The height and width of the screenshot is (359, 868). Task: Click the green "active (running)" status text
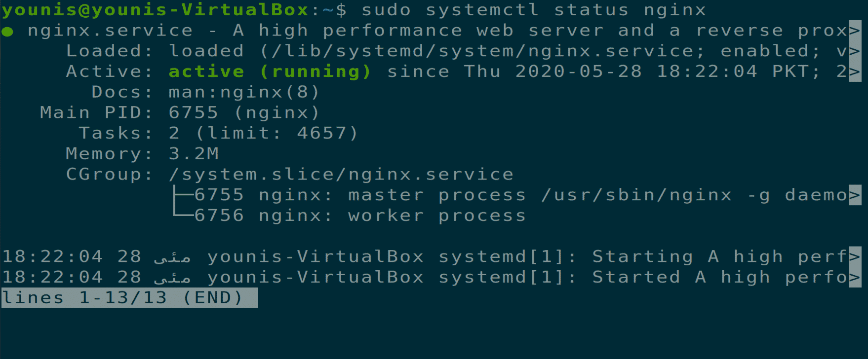pyautogui.click(x=270, y=72)
